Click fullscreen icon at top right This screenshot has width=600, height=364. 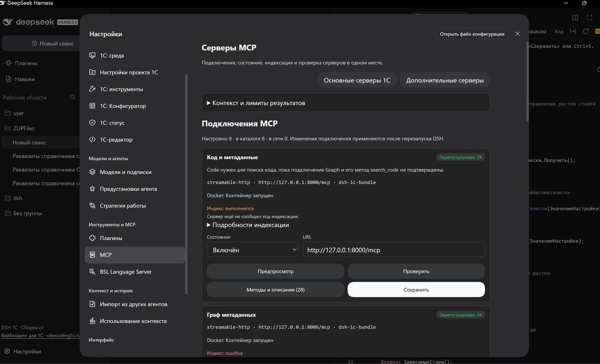pyautogui.click(x=590, y=17)
